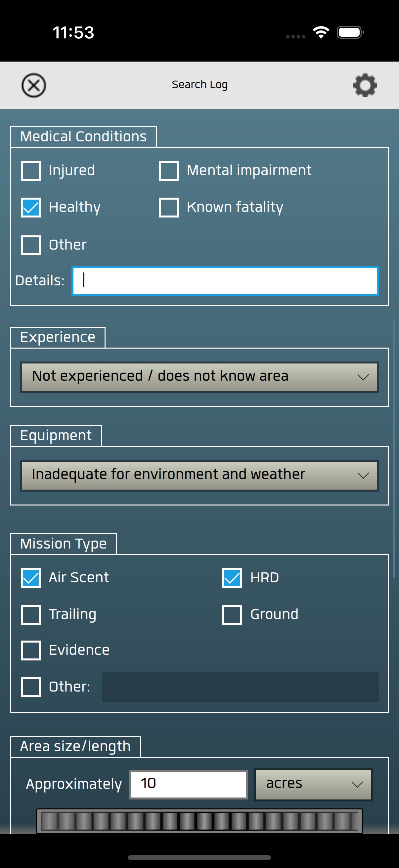Tap the Medical Conditions section header

[83, 136]
